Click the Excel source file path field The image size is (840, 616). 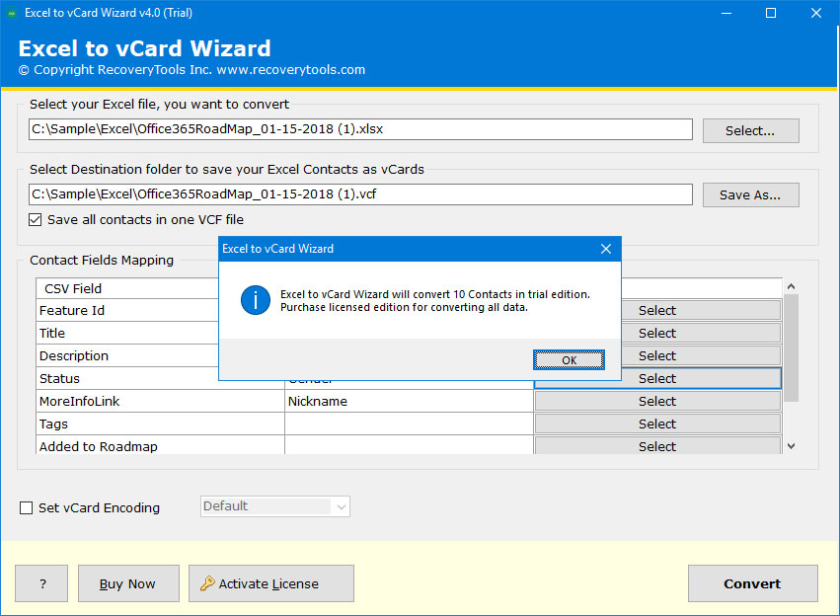pyautogui.click(x=360, y=129)
